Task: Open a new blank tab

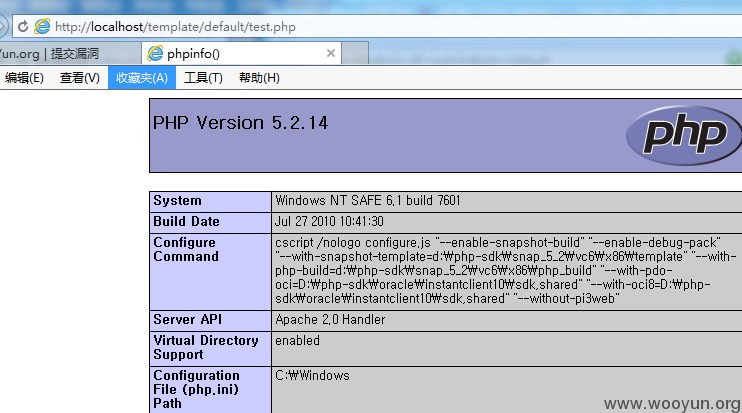Action: coord(355,53)
